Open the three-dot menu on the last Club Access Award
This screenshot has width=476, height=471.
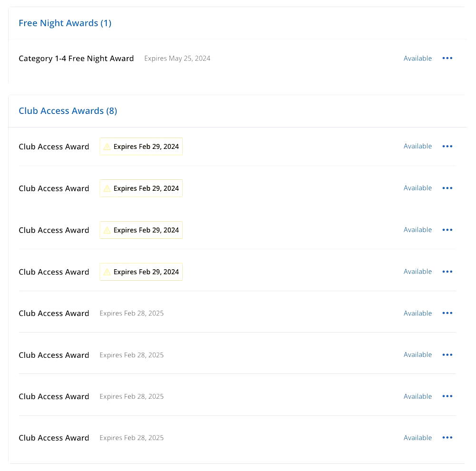click(x=447, y=437)
